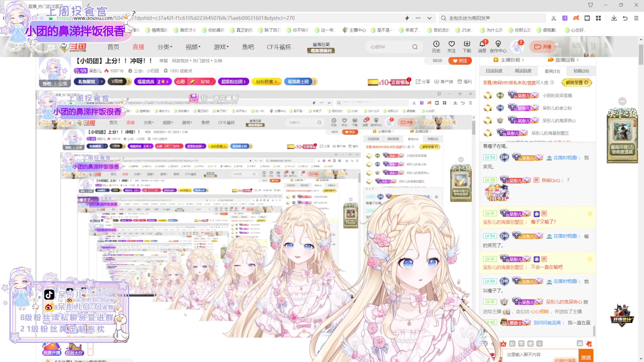The height and width of the screenshot is (362, 644).
Task: Click the 立即领取 claim button
Action: pyautogui.click(x=400, y=82)
